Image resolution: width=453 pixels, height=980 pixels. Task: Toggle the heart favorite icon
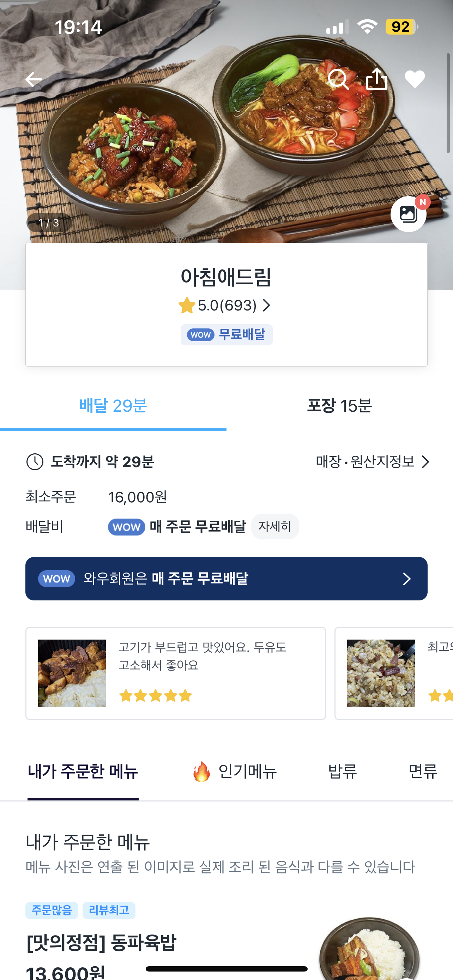tap(415, 79)
